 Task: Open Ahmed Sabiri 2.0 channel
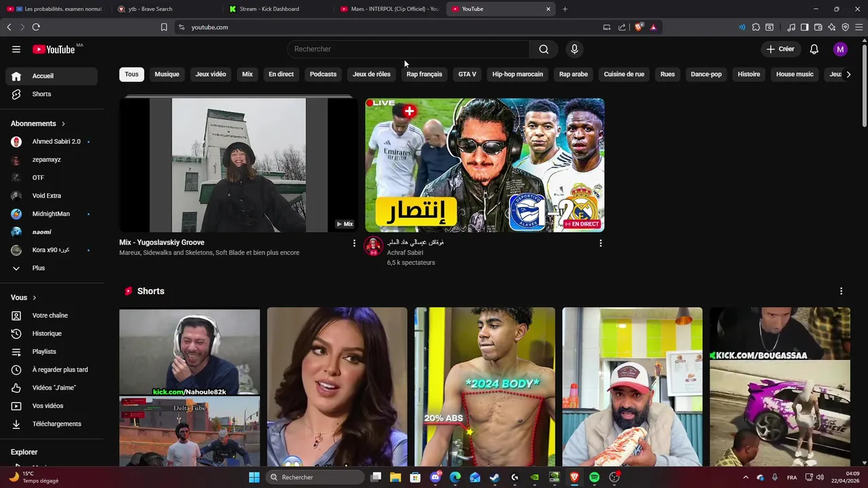[52, 142]
